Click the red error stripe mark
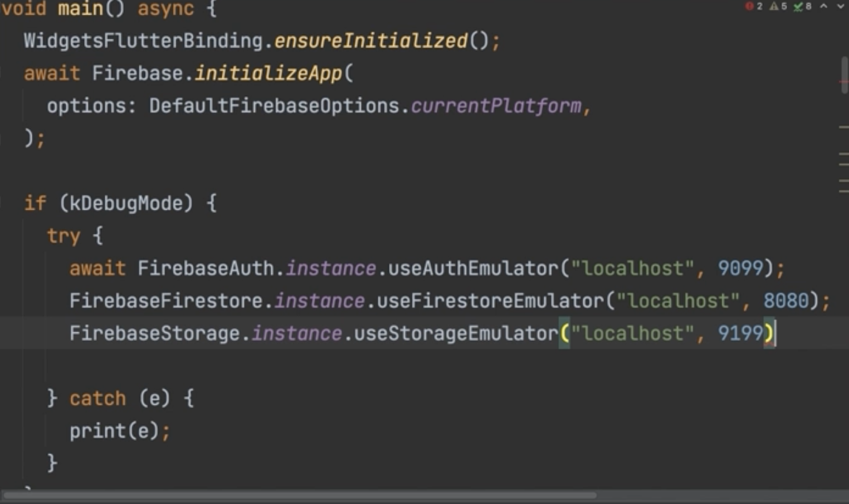The image size is (849, 504). coord(844,82)
